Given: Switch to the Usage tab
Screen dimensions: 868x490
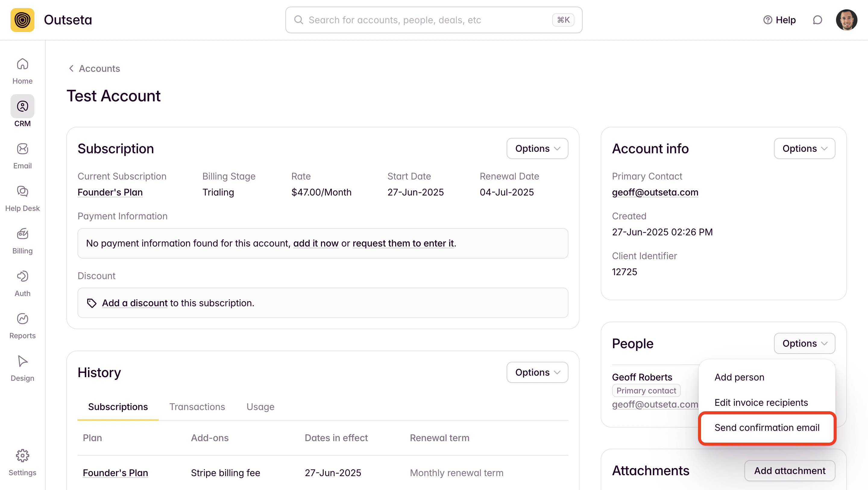Looking at the screenshot, I should [260, 407].
